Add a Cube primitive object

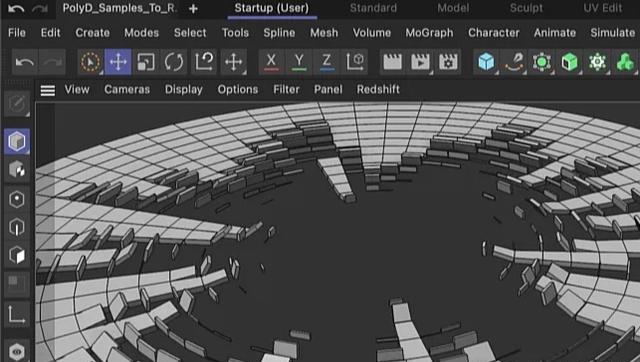coord(486,62)
